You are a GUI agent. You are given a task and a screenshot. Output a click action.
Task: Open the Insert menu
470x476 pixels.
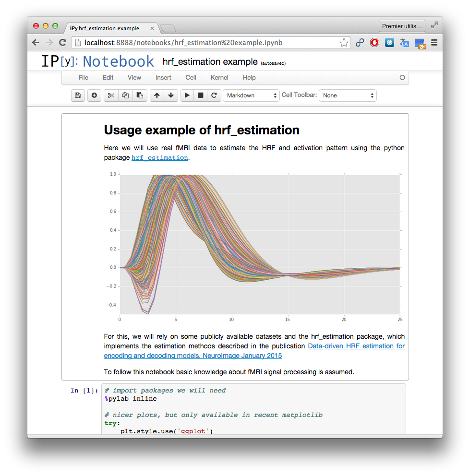(x=163, y=77)
